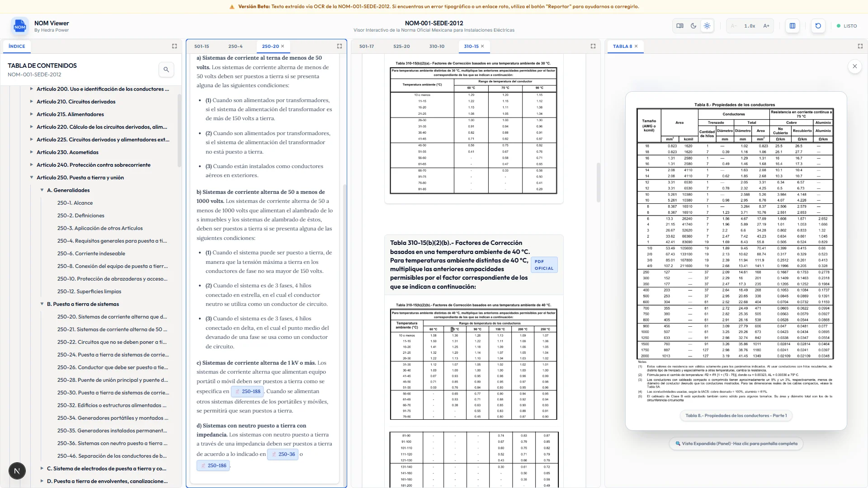The image size is (868, 488).
Task: Select the light theme sun icon
Action: point(707,26)
